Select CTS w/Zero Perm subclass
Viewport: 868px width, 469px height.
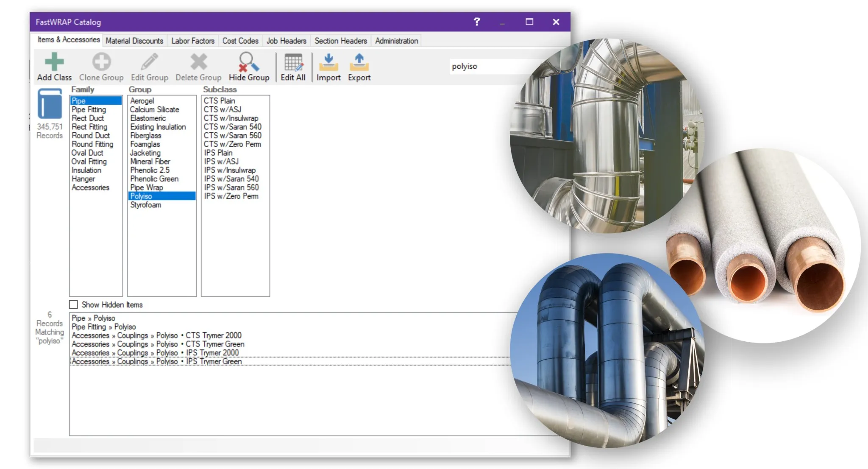[x=235, y=144]
